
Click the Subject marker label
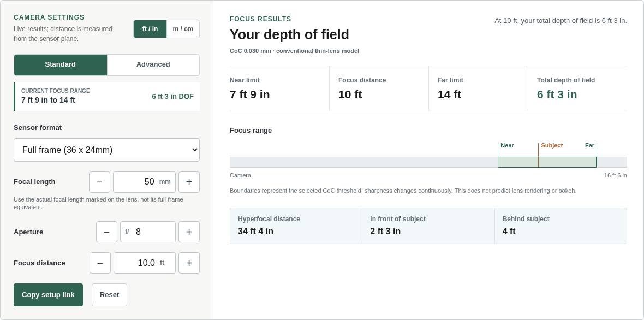552,145
